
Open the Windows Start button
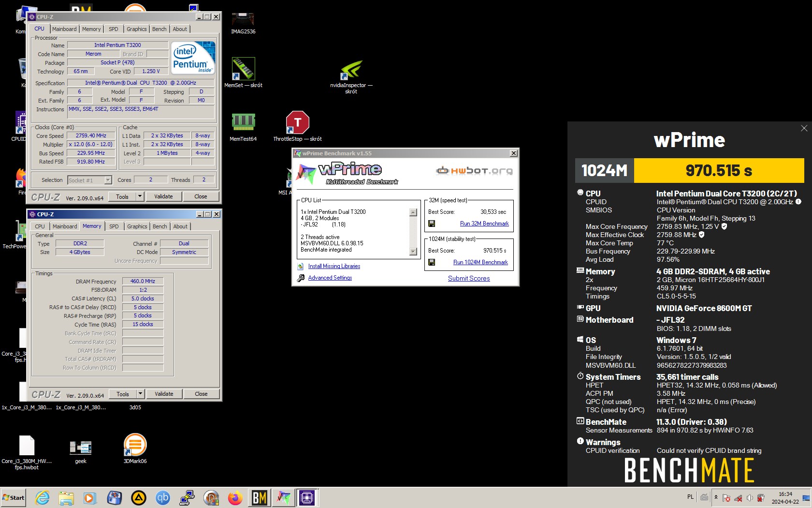14,497
